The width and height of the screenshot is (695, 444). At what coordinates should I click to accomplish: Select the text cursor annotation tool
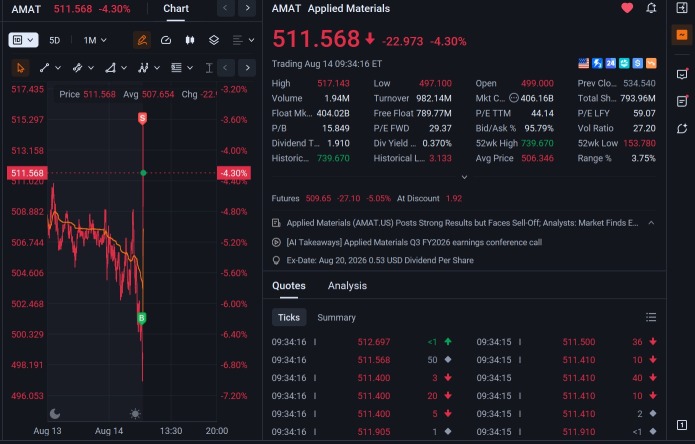(209, 68)
